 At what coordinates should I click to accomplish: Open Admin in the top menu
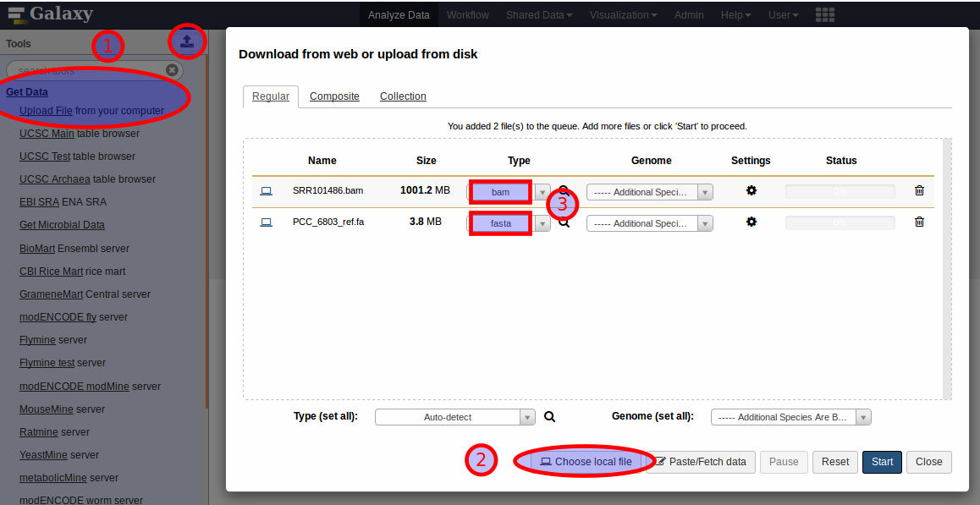[688, 15]
